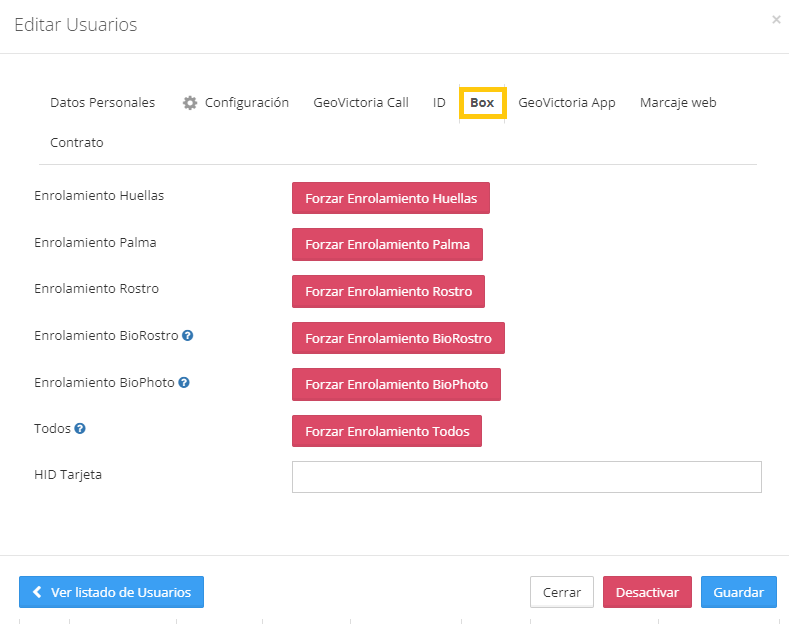
Task: Open the GeoVictoria Call tab
Action: 360,102
